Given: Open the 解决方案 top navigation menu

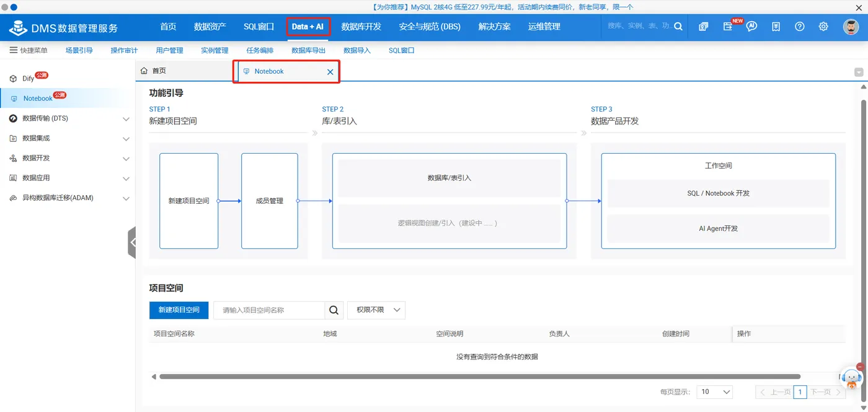Looking at the screenshot, I should pos(495,27).
